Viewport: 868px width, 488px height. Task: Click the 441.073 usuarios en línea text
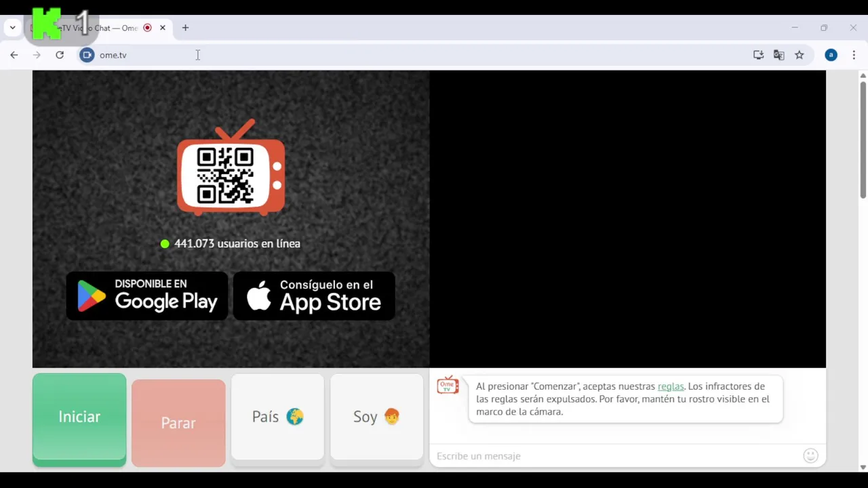pos(237,243)
